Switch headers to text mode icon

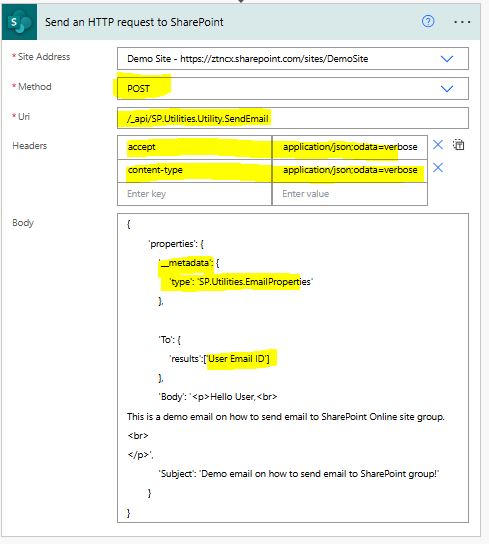pyautogui.click(x=459, y=144)
